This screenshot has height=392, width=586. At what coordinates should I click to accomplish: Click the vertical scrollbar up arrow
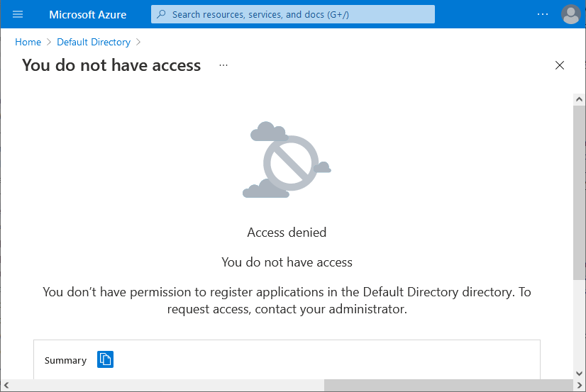click(x=580, y=99)
